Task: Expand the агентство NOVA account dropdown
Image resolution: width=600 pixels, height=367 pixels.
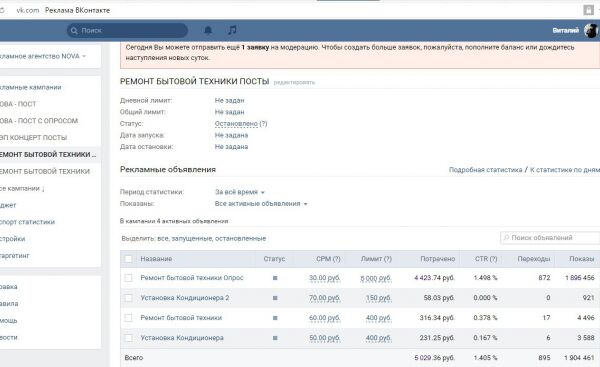Action: [x=43, y=56]
